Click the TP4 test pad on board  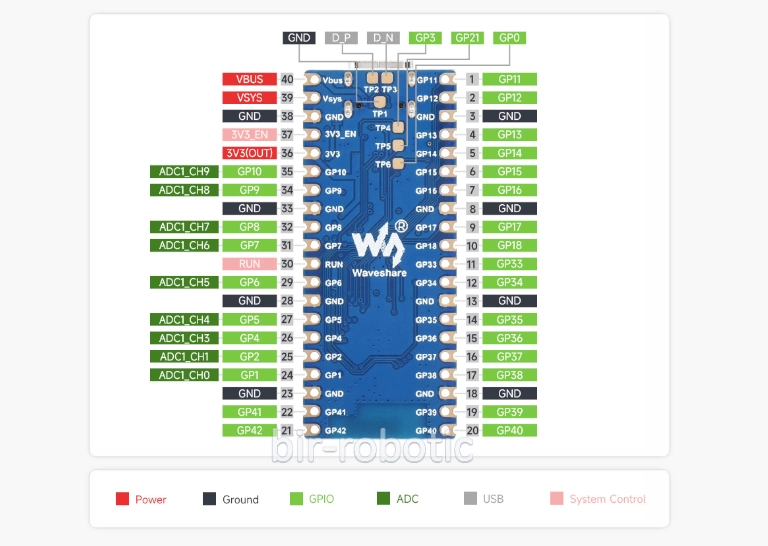398,127
